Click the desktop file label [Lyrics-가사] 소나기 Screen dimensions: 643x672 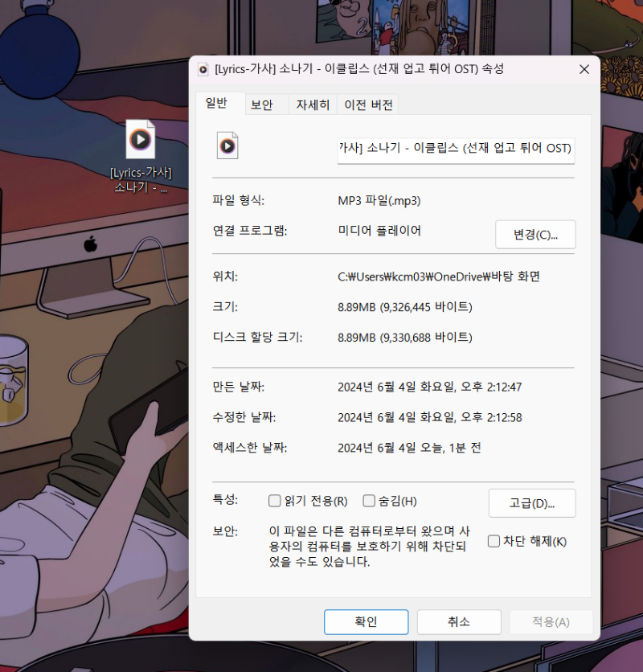tap(141, 179)
